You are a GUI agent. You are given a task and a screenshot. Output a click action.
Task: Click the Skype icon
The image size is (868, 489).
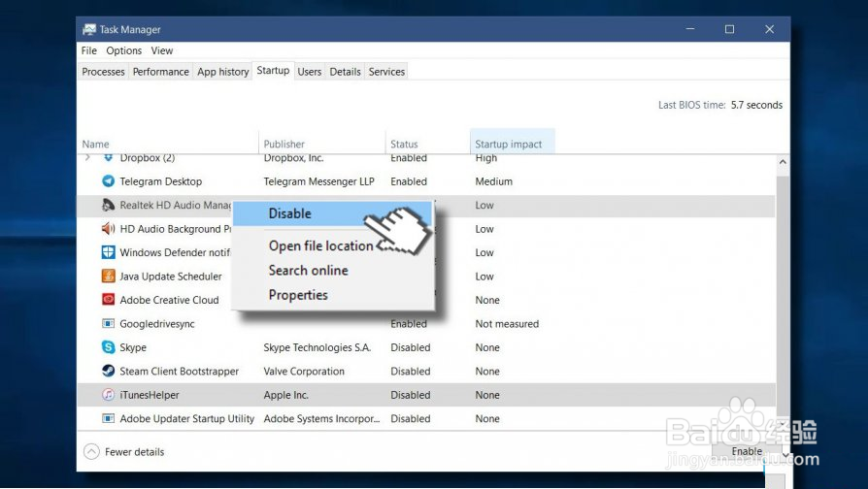pos(108,346)
